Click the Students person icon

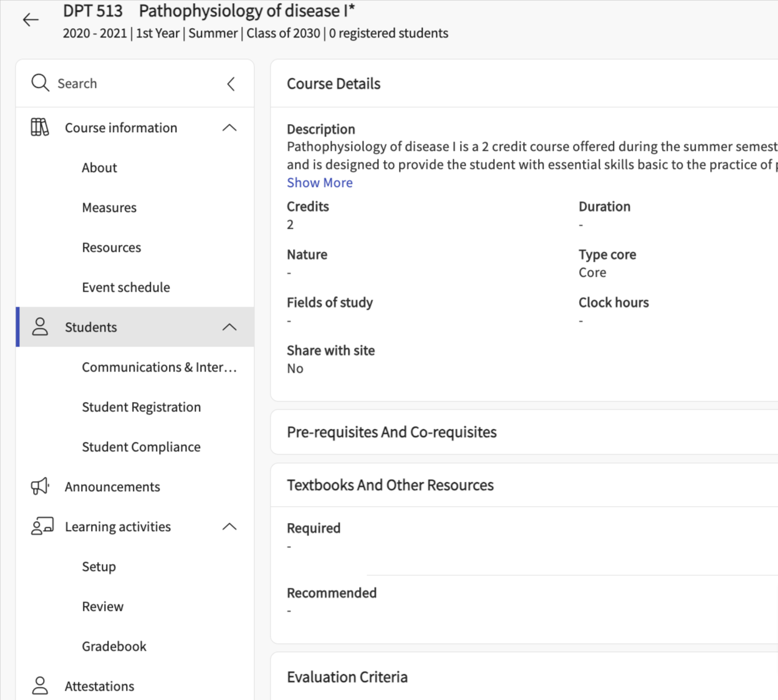tap(40, 327)
